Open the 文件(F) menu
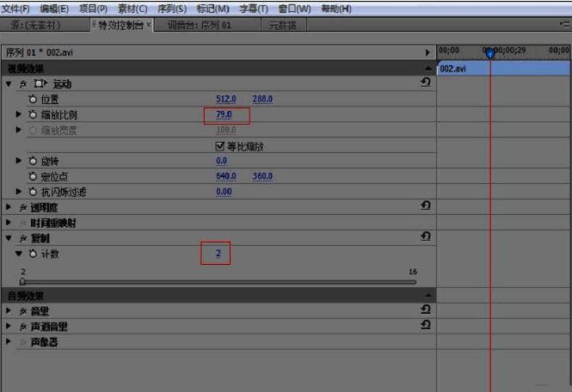The height and width of the screenshot is (392, 572). [x=15, y=9]
